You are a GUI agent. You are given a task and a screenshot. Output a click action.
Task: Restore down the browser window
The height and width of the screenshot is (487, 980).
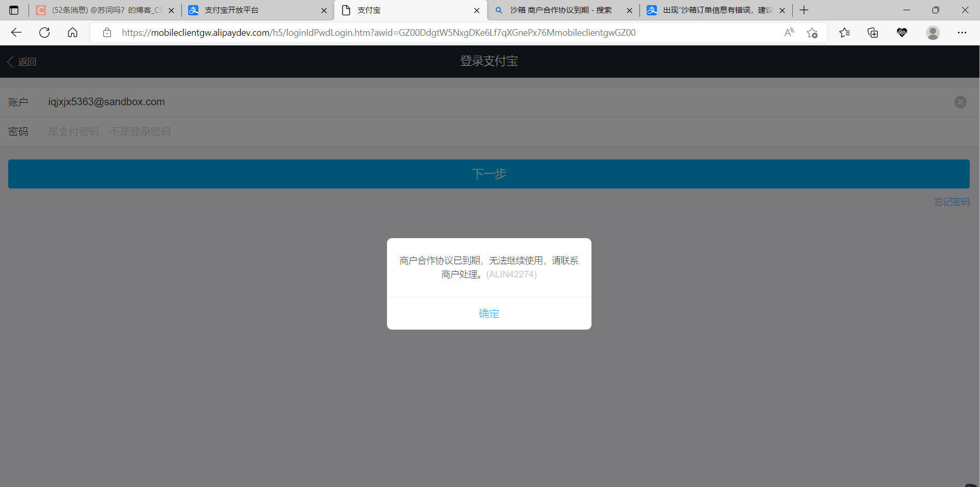(x=936, y=10)
